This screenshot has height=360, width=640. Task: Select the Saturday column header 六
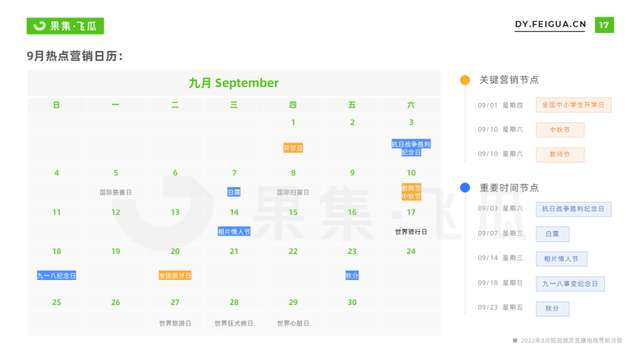click(x=411, y=105)
